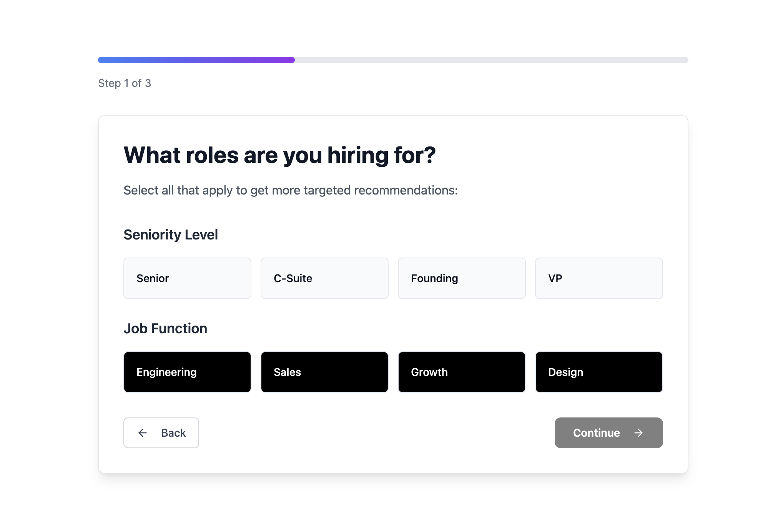Click the "Select all that apply" subtitle text

(291, 190)
